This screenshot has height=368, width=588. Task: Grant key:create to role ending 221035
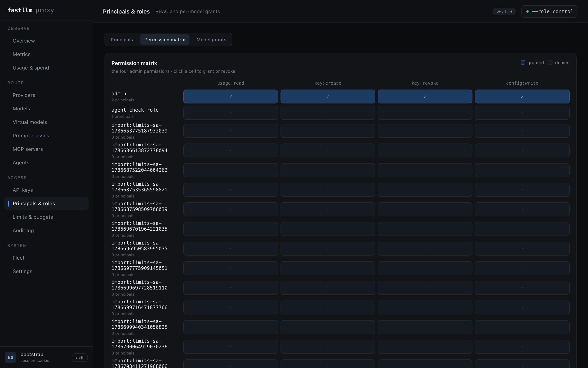click(328, 229)
